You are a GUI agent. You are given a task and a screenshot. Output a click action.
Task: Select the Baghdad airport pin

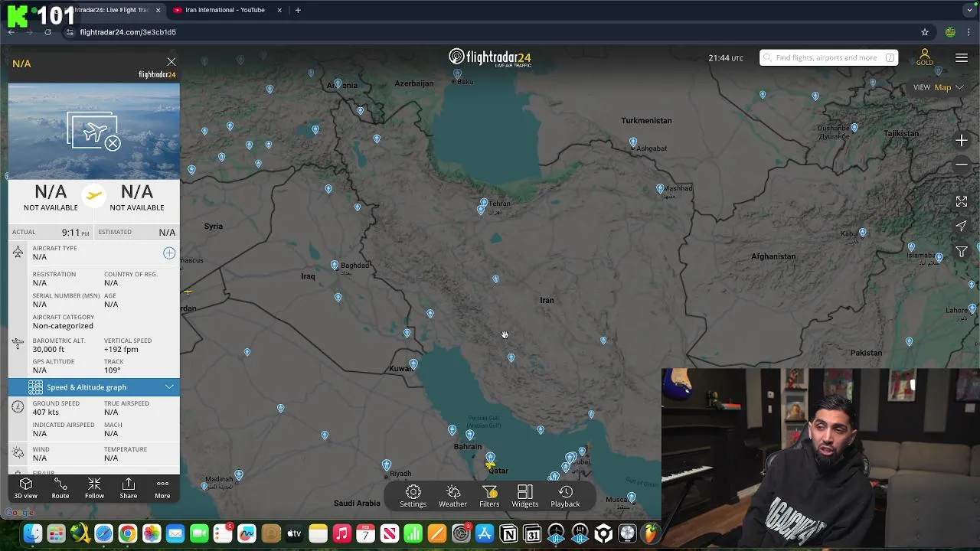(335, 266)
